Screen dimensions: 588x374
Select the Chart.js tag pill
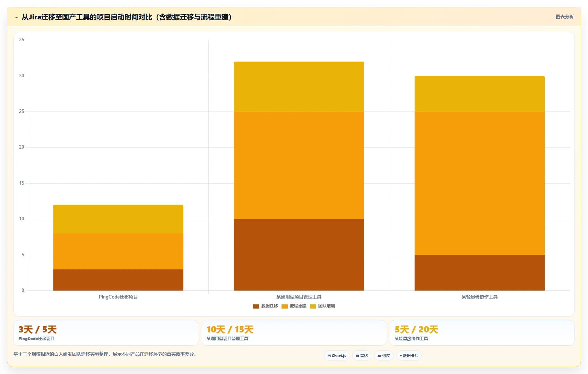point(337,356)
